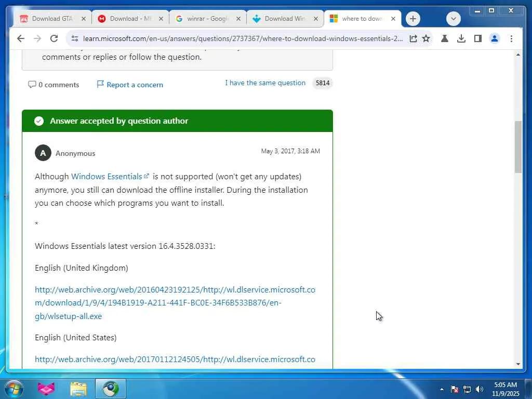Show hidden system tray icons
This screenshot has height=399, width=532.
442,389
